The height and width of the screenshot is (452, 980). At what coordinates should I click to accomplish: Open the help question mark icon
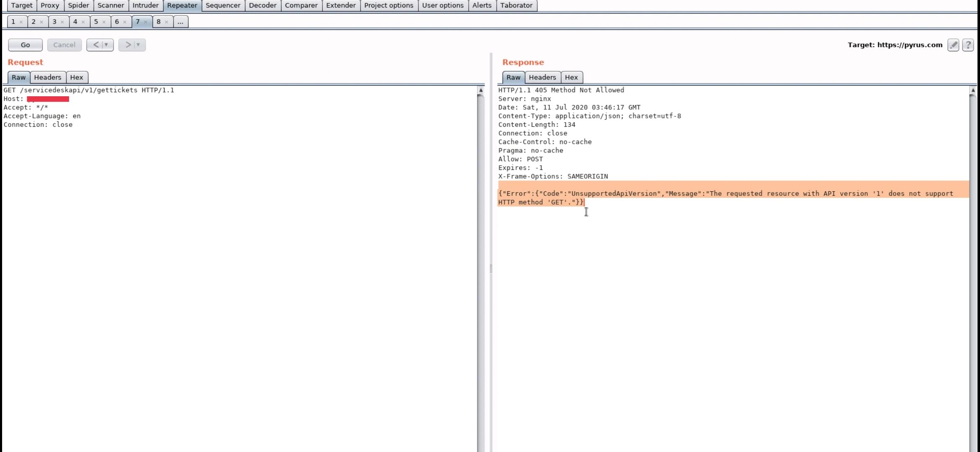(968, 45)
